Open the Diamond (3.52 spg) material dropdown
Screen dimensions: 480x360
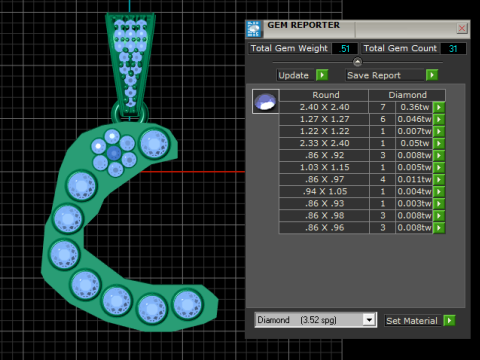[369, 320]
